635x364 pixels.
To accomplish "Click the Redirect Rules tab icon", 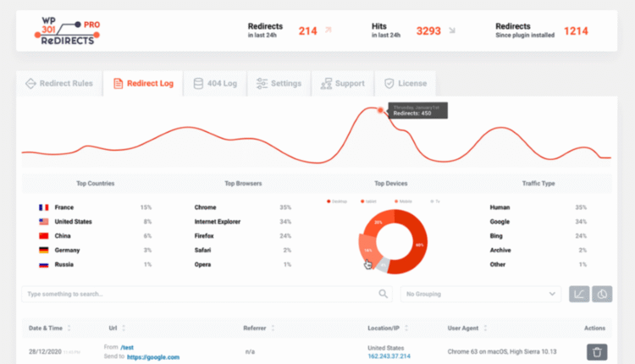I will pyautogui.click(x=30, y=84).
